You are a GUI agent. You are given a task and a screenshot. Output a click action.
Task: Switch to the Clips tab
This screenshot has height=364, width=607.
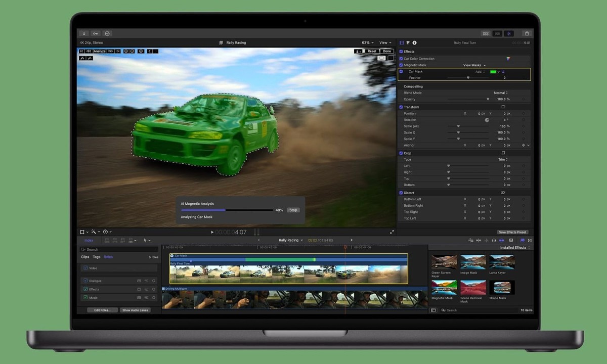(85, 257)
